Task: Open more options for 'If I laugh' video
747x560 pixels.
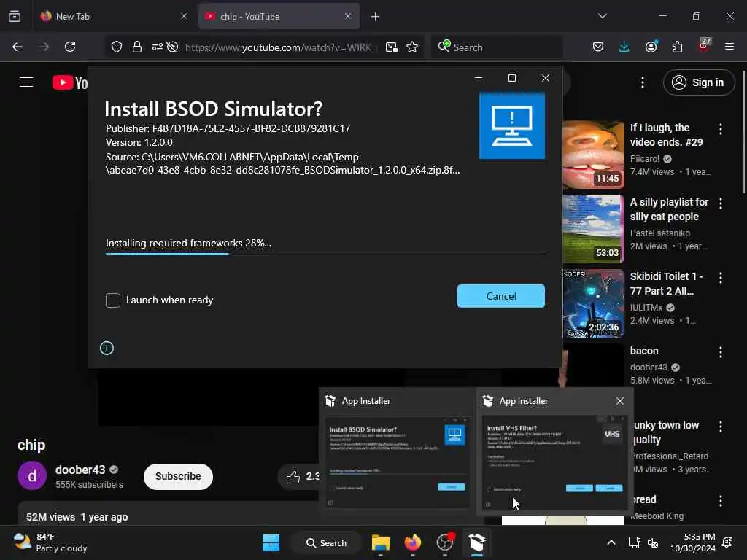Action: (720, 129)
